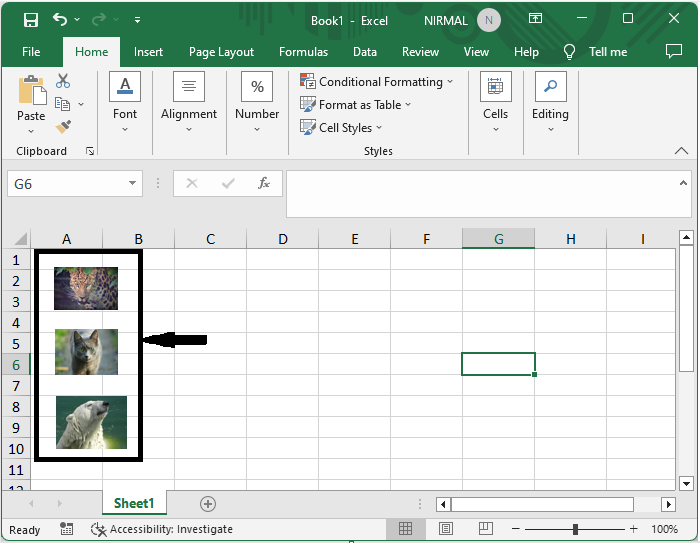
Task: Click horizontal scrollbar right arrow
Action: (668, 505)
